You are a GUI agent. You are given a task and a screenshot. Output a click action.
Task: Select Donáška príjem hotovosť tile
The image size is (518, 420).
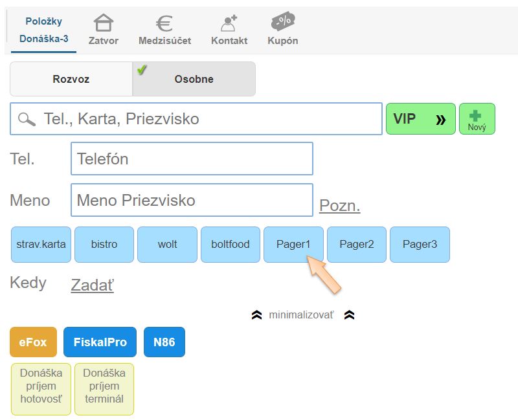(x=41, y=388)
